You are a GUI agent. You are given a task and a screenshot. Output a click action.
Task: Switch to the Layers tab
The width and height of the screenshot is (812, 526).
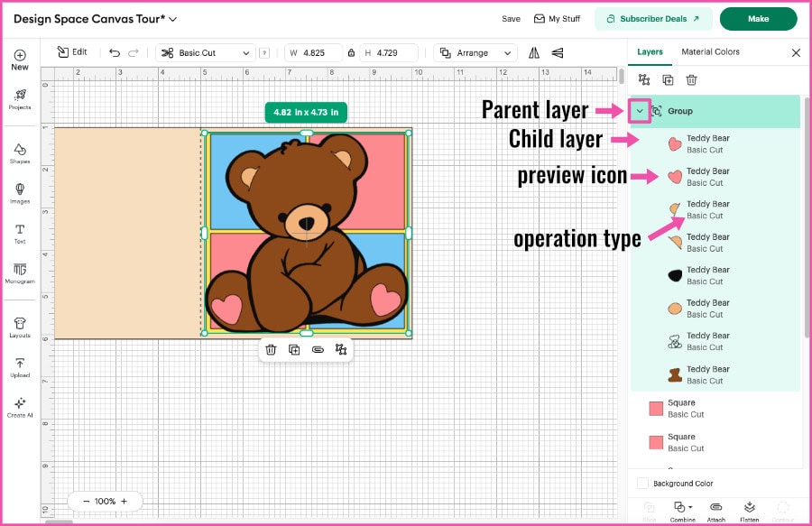pyautogui.click(x=650, y=51)
